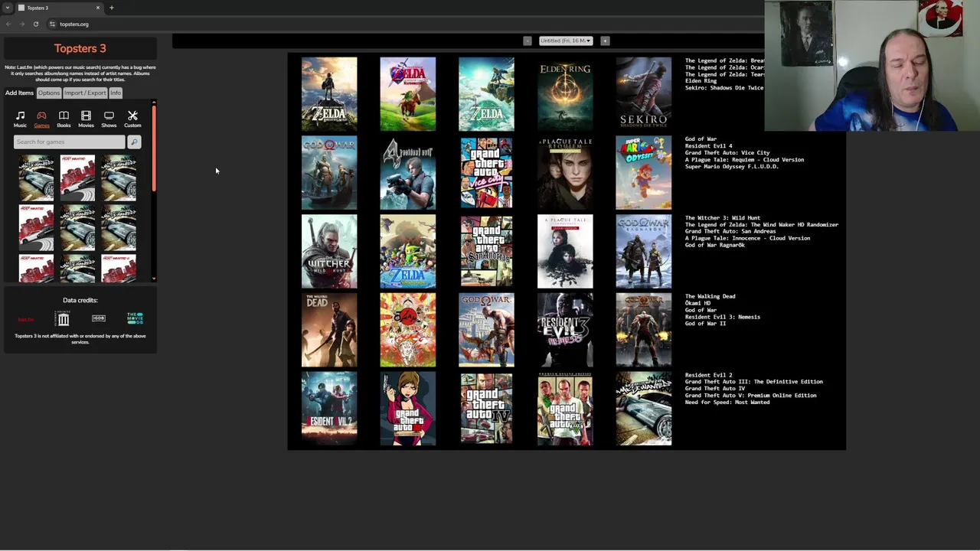The height and width of the screenshot is (551, 980).
Task: Click the Topsters 3 heading
Action: [x=80, y=48]
